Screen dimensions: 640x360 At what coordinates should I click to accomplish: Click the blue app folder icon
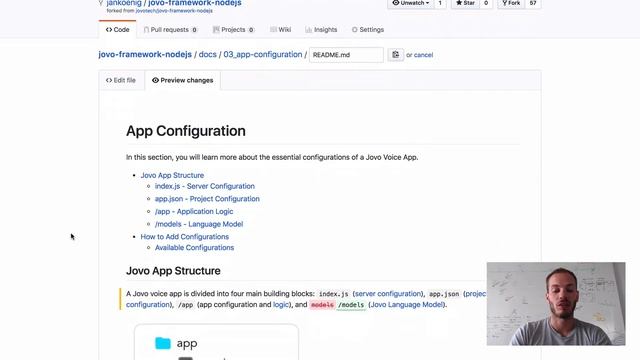163,343
